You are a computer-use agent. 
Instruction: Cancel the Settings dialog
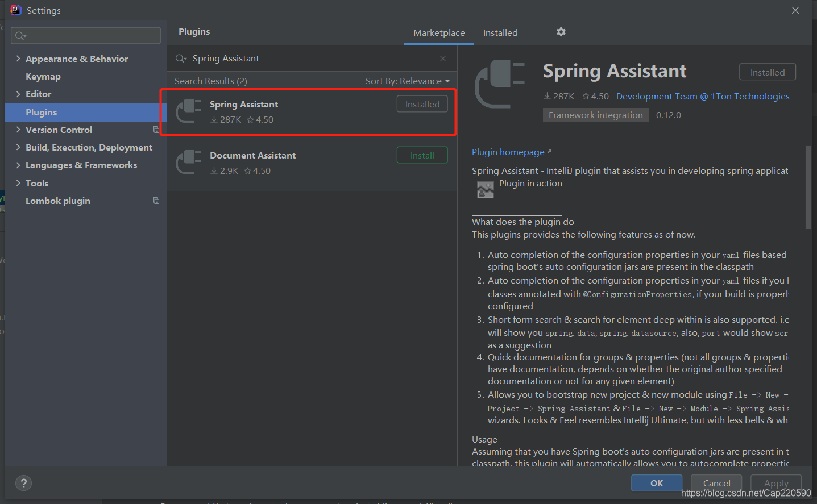(x=716, y=483)
